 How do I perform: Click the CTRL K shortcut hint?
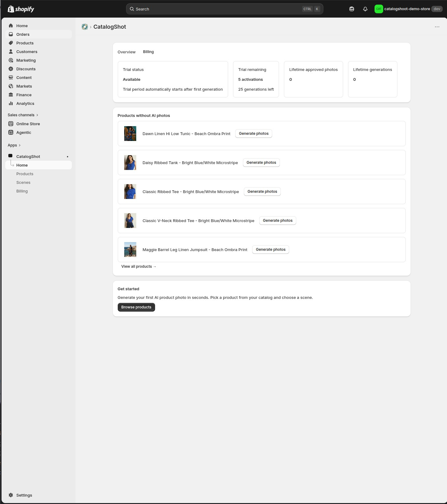[311, 9]
